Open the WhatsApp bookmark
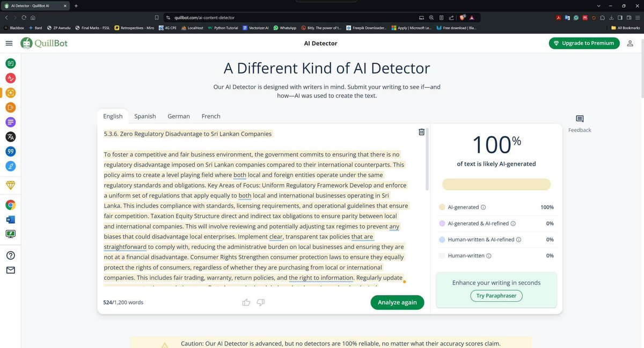Screen dimensions: 644x348 [284, 27]
